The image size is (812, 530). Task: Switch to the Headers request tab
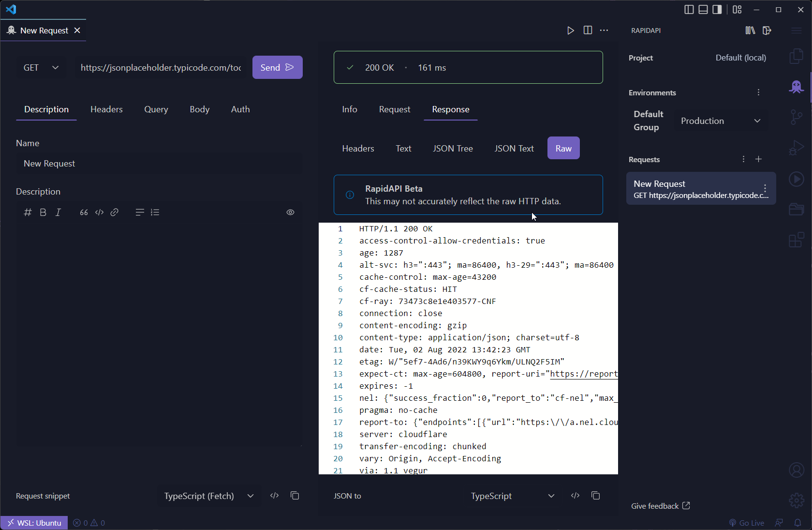[106, 109]
